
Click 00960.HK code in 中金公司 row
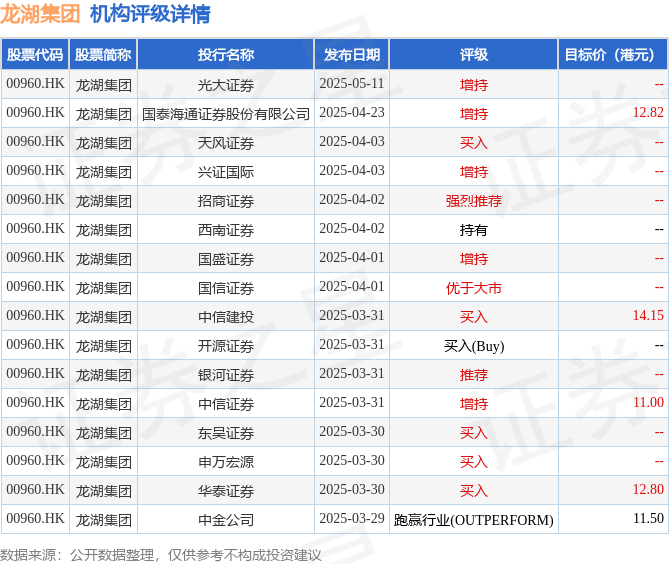tap(35, 519)
